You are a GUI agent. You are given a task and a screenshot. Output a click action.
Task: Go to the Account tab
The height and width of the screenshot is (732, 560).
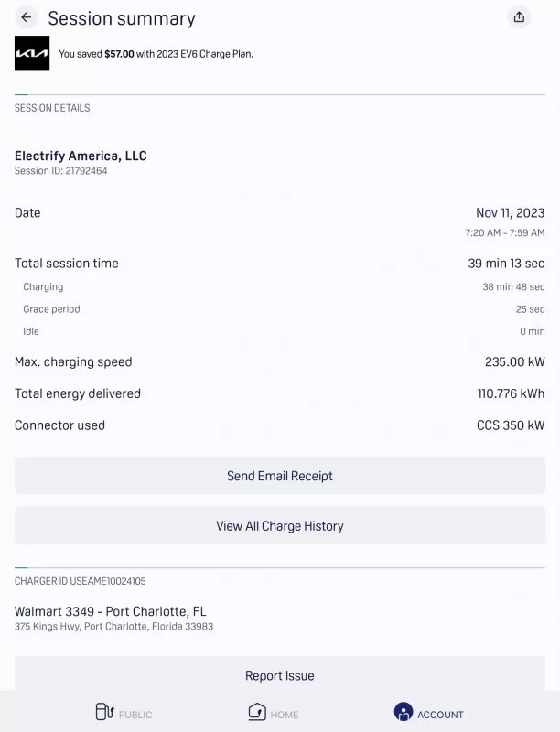tap(440, 715)
